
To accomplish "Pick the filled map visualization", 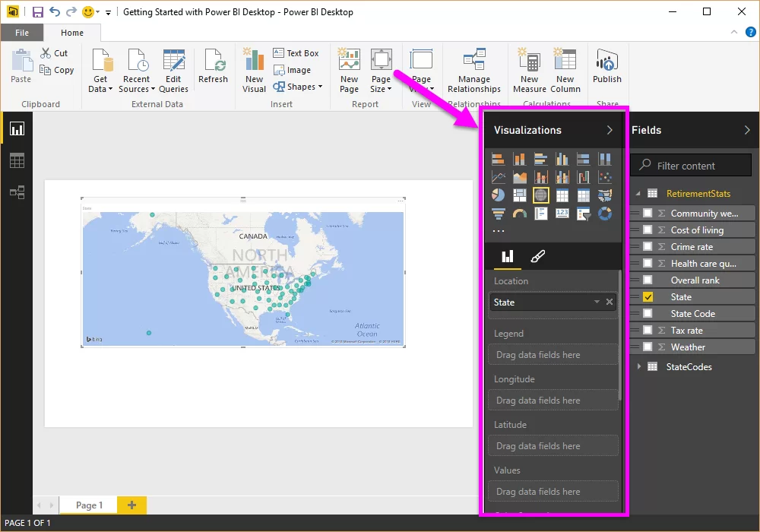I will click(605, 195).
